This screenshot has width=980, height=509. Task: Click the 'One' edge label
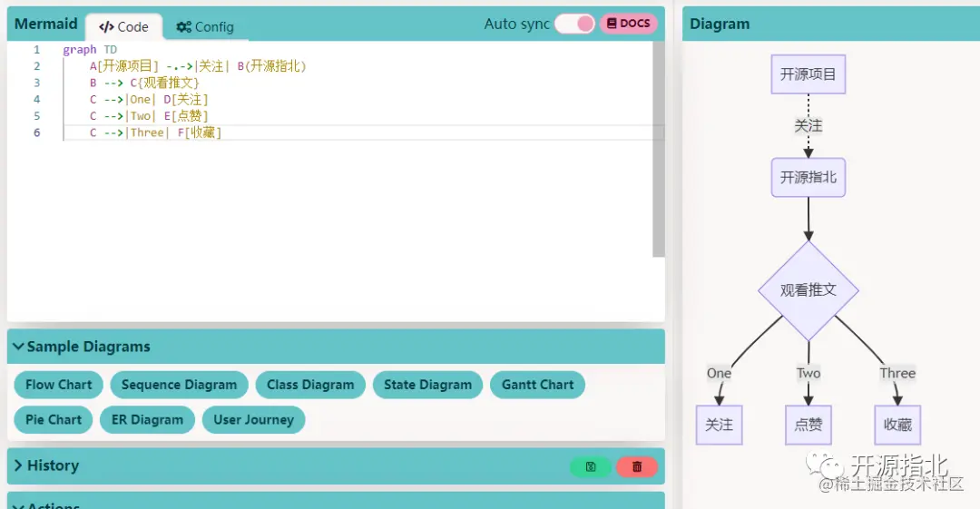coord(719,373)
